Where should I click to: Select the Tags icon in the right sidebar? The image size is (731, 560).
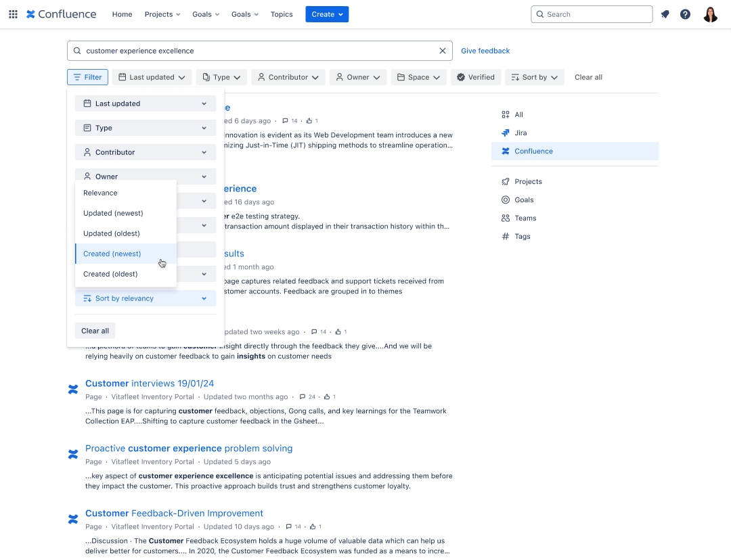(x=506, y=236)
